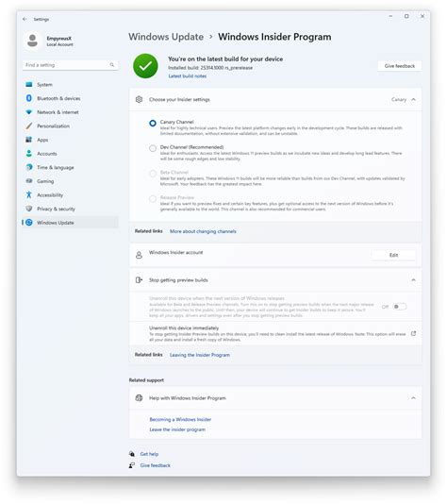Open Leaving the Insider Program link
Screen dimensions: 447x504
[x=200, y=355]
